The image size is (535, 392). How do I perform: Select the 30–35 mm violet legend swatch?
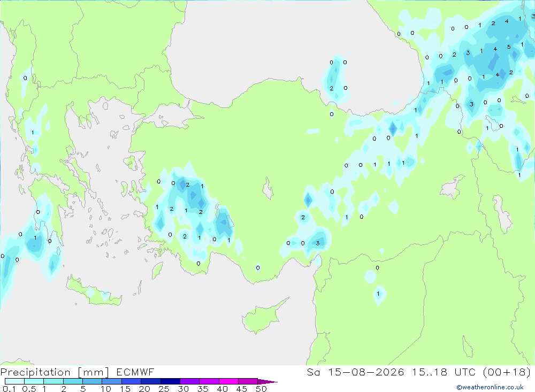pyautogui.click(x=189, y=381)
